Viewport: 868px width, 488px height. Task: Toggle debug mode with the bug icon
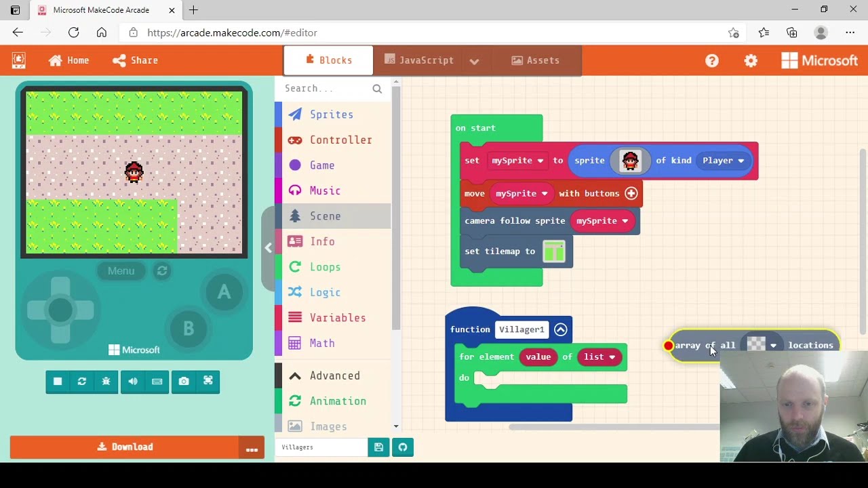(106, 382)
